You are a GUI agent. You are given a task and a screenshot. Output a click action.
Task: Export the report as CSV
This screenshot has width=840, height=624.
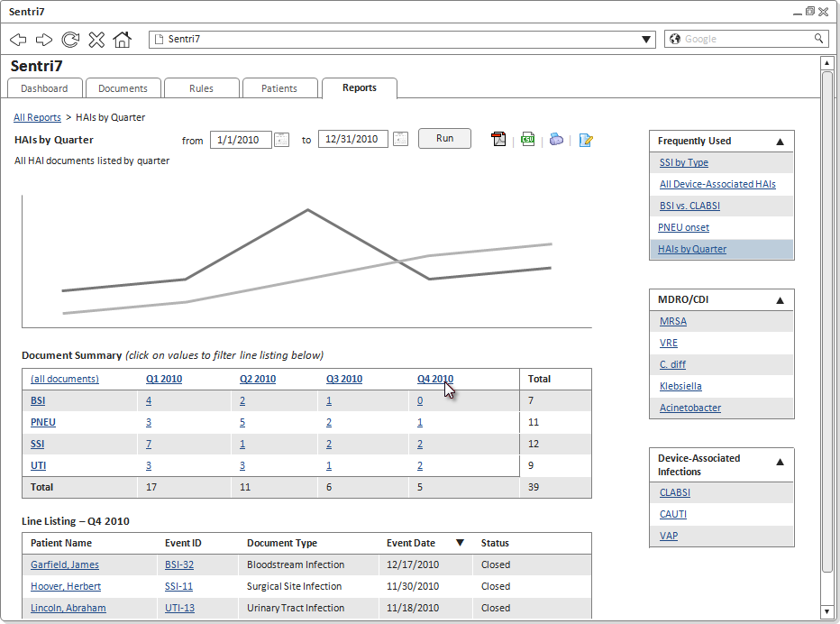pyautogui.click(x=527, y=140)
